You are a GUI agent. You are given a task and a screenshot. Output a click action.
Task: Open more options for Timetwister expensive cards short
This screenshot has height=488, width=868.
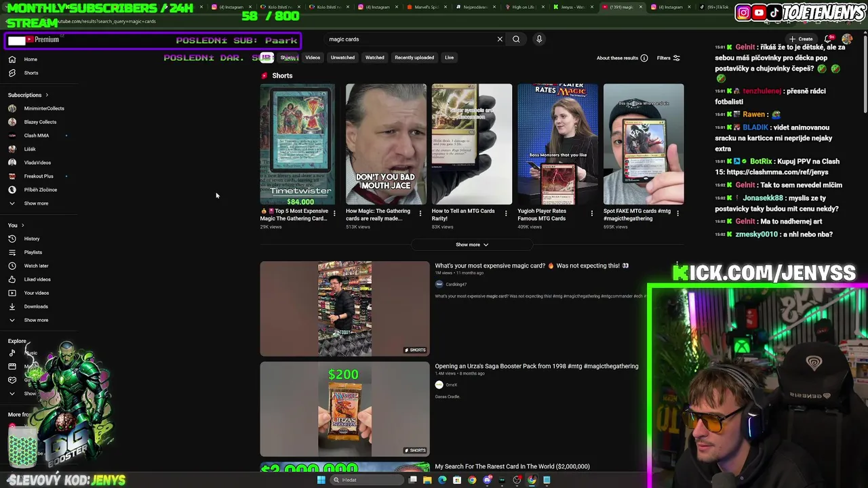pyautogui.click(x=334, y=213)
